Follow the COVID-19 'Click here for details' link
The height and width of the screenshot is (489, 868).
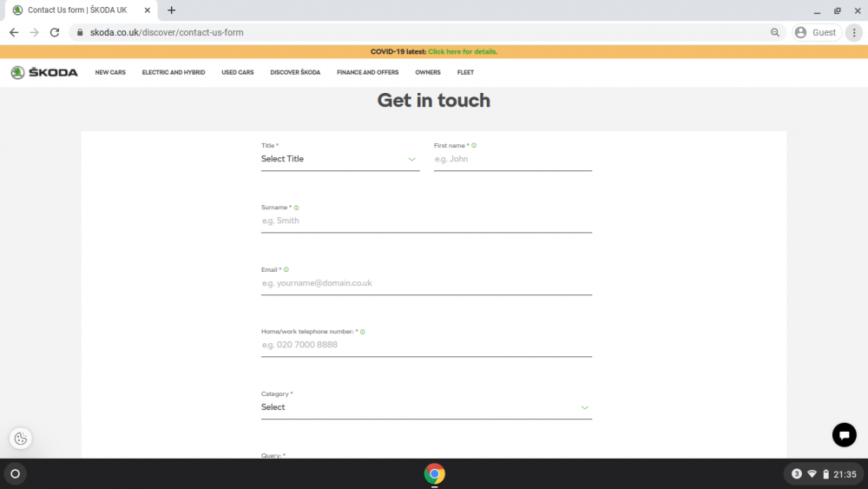point(463,51)
